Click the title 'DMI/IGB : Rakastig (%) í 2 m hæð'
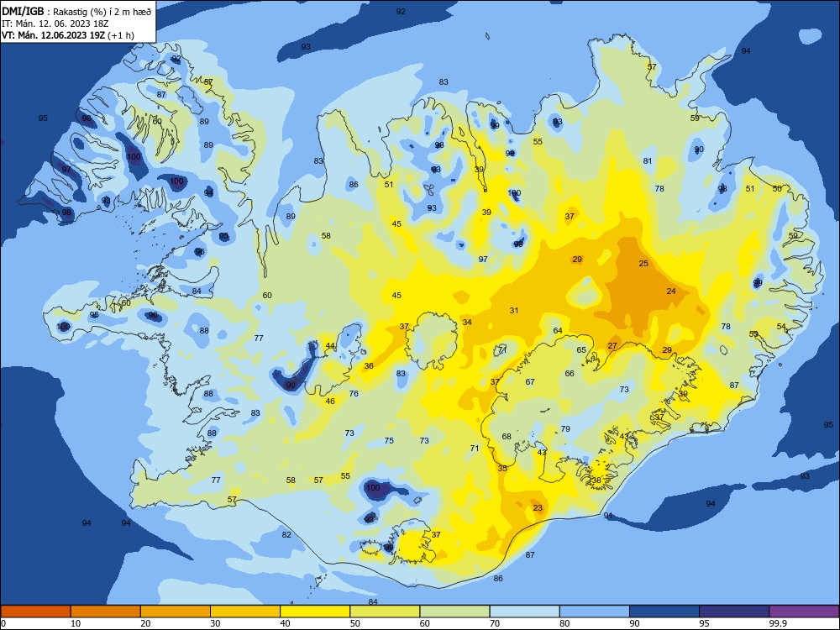The width and height of the screenshot is (840, 630). click(76, 12)
